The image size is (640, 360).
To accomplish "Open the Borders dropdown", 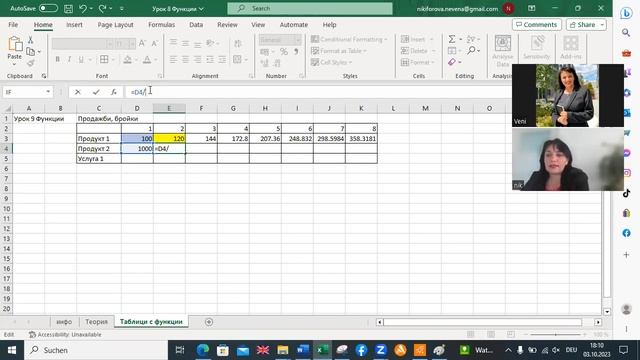I will click(x=113, y=60).
